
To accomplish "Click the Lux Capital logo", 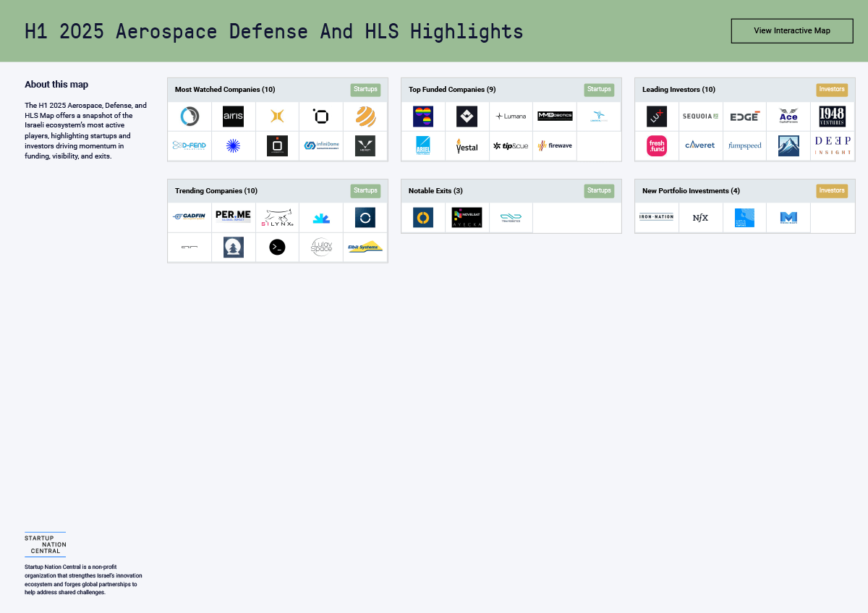I will click(657, 116).
